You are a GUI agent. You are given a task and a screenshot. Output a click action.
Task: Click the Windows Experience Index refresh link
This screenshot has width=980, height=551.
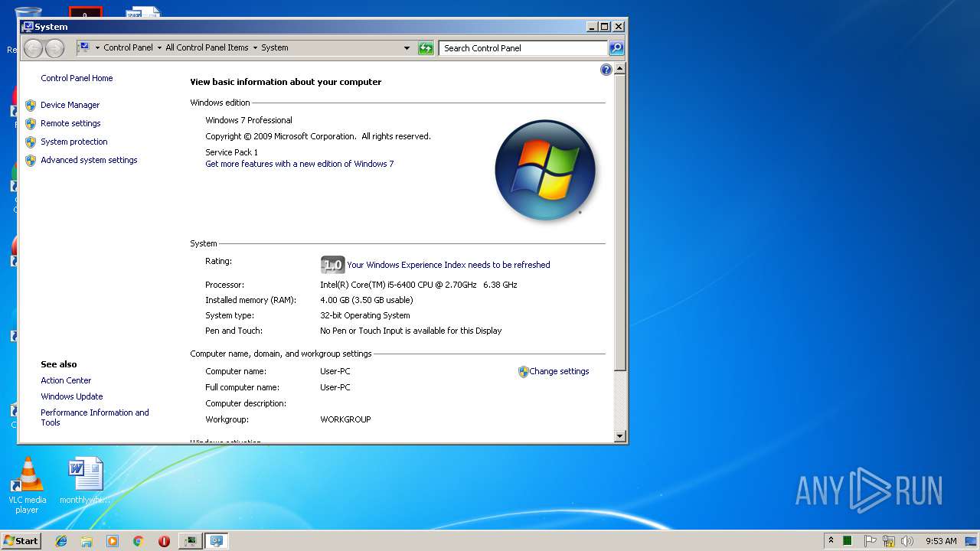(x=448, y=265)
